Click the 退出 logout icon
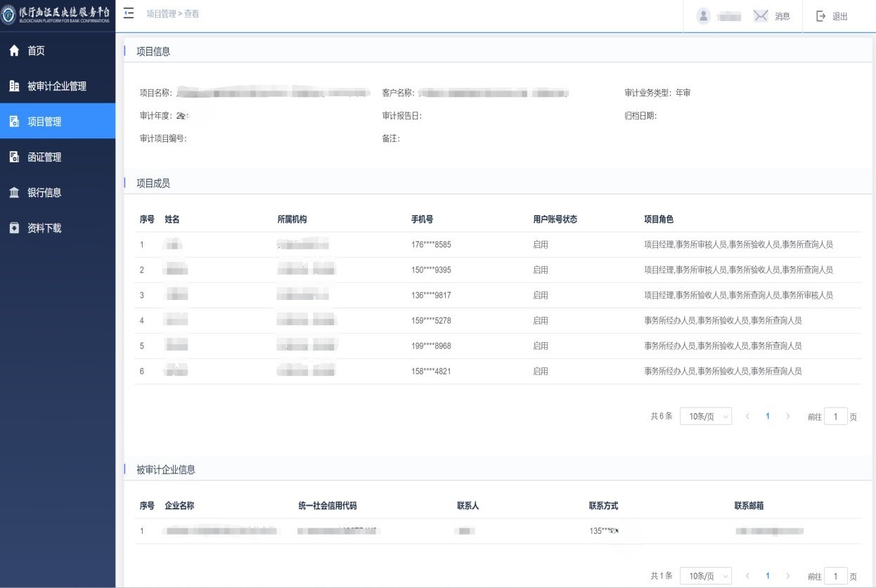The width and height of the screenshot is (876, 588). (820, 16)
